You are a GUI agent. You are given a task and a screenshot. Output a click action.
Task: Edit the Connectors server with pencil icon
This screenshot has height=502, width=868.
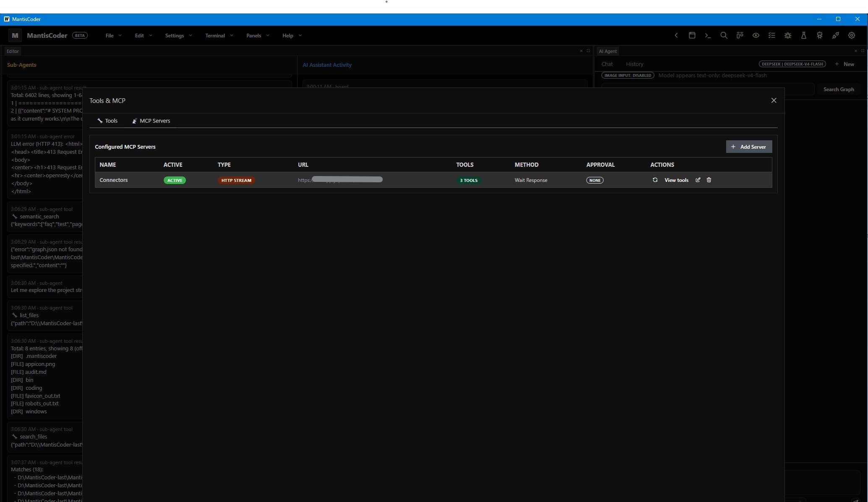(x=698, y=180)
